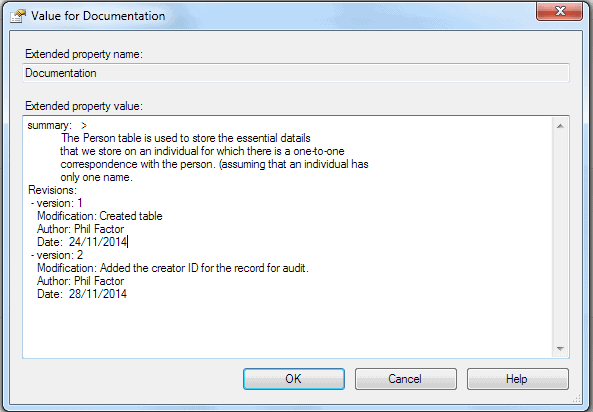Click the line starting The Person table

click(x=186, y=138)
